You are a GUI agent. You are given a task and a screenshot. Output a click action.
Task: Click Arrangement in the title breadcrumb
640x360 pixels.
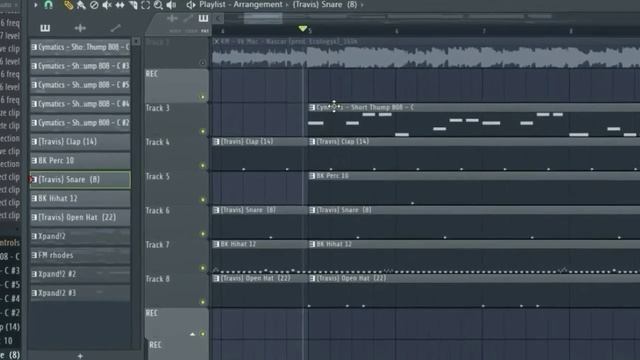pos(258,5)
